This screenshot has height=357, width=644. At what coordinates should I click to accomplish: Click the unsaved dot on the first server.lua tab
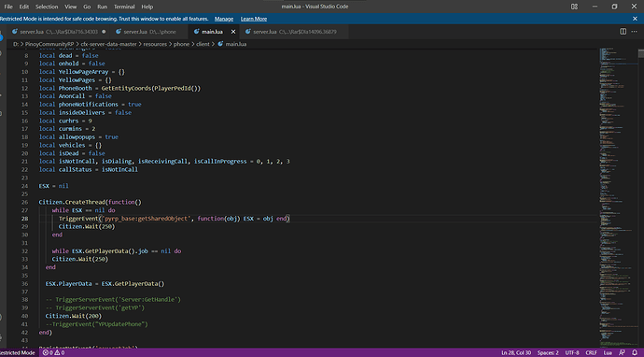tap(104, 32)
